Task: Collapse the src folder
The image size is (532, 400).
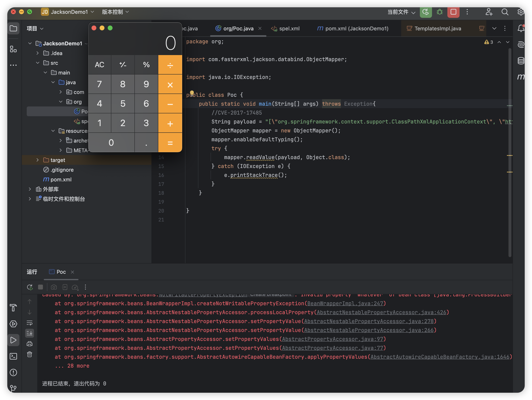Action: (x=37, y=63)
